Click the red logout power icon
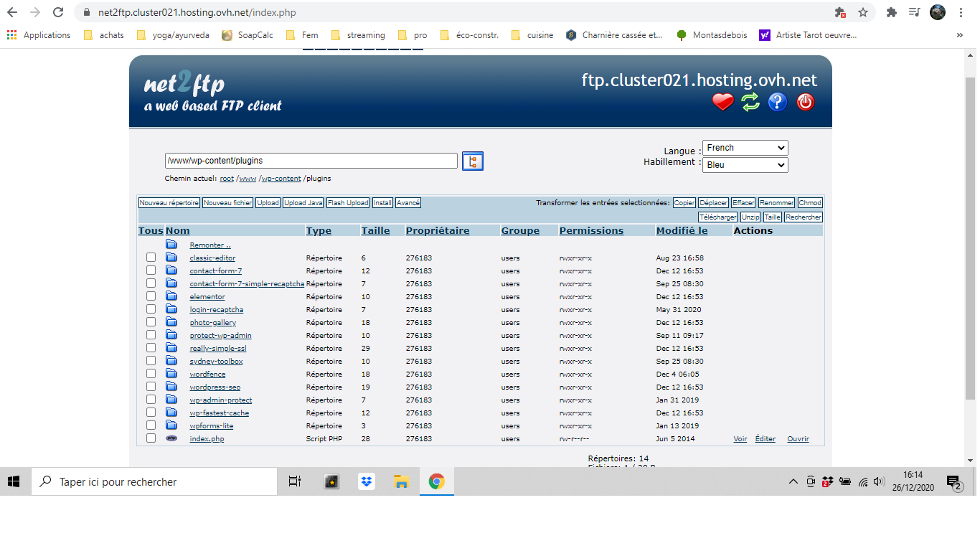The height and width of the screenshot is (551, 980). click(805, 103)
